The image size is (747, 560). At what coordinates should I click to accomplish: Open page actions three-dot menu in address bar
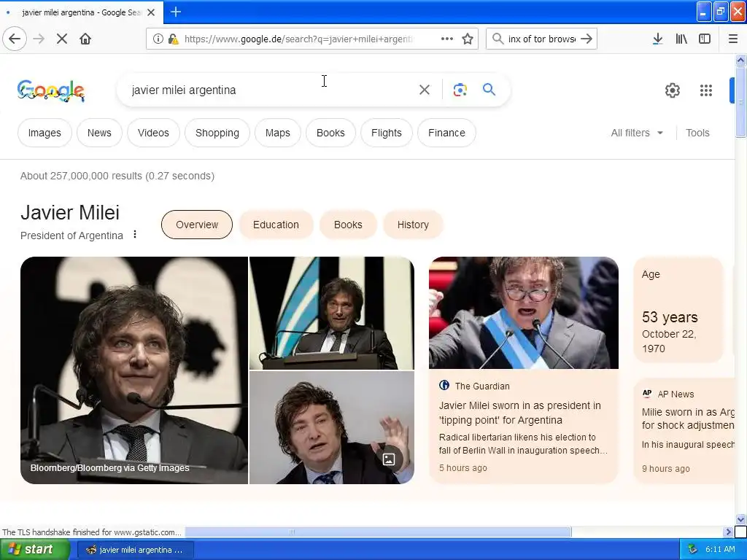[x=447, y=39]
